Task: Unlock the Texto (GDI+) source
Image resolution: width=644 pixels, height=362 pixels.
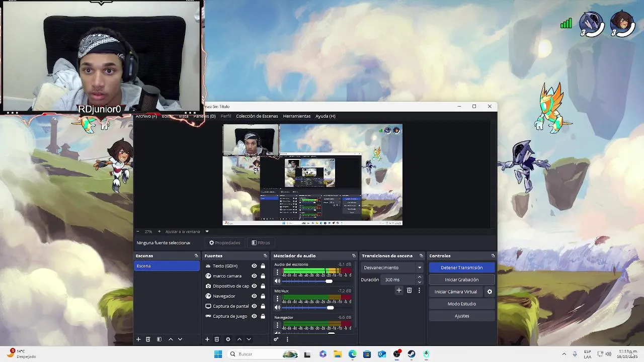Action: [x=263, y=266]
